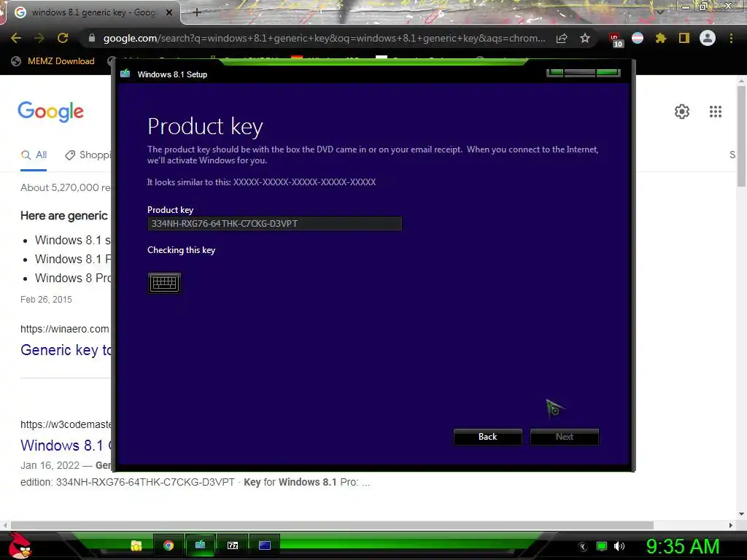Open the Windows 8.1 w3codemaster result link
This screenshot has width=747, height=560.
pyautogui.click(x=66, y=446)
